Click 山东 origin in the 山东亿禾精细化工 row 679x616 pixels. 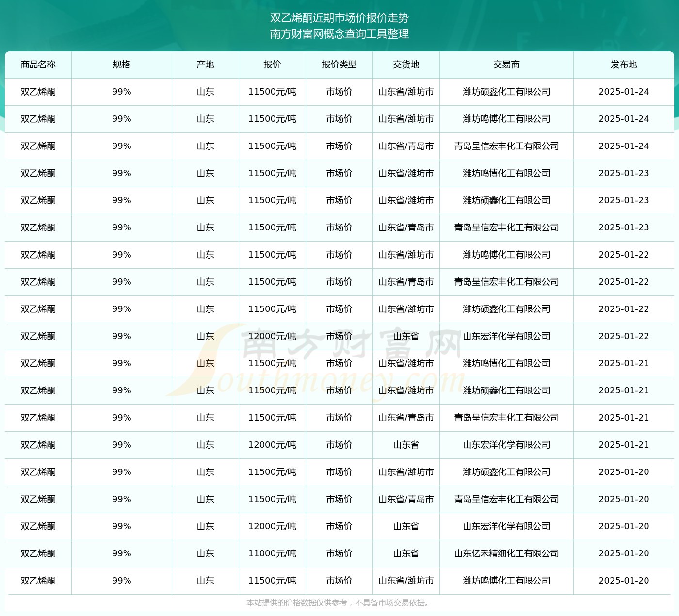point(206,553)
